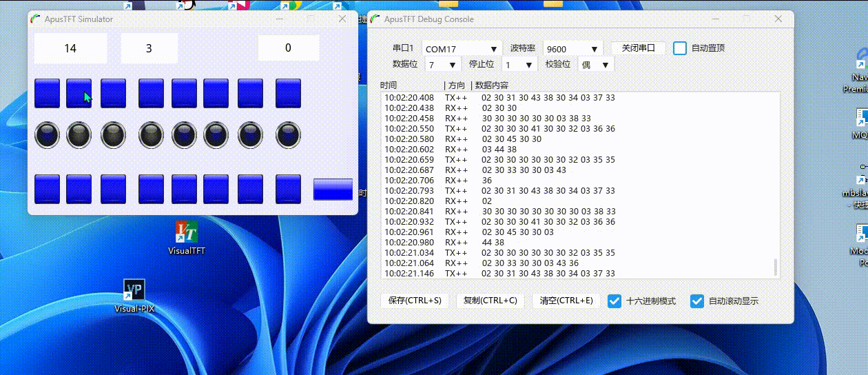Click the fifth round LED indicator in simulator
Viewport: 868px width, 375px height.
point(184,135)
